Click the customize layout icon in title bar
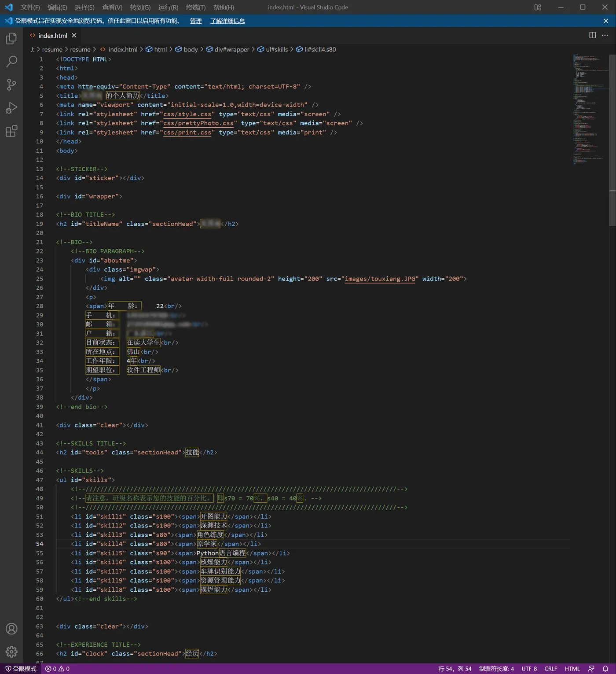 [x=538, y=7]
